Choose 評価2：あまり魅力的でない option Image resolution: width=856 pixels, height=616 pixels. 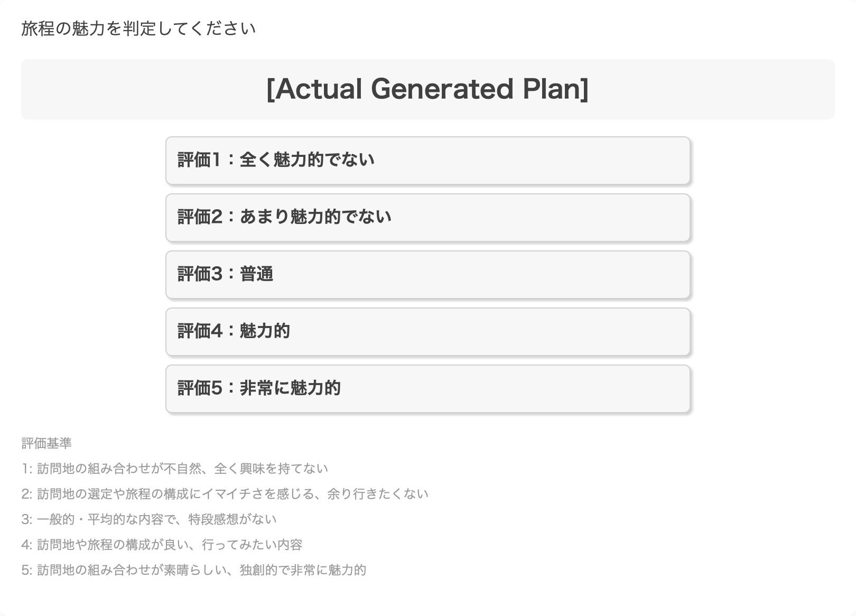(427, 218)
